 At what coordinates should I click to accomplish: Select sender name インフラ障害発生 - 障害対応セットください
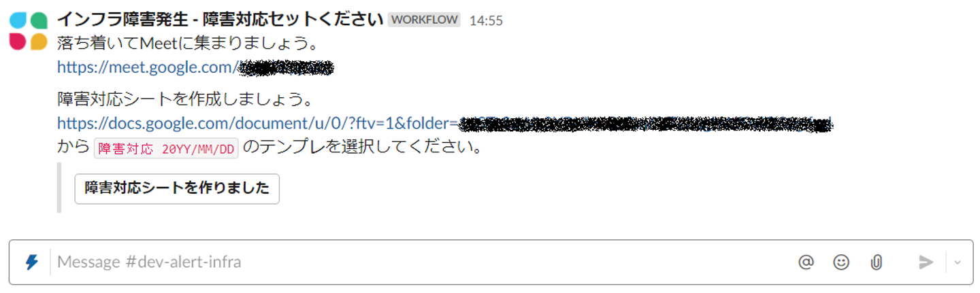tap(220, 19)
